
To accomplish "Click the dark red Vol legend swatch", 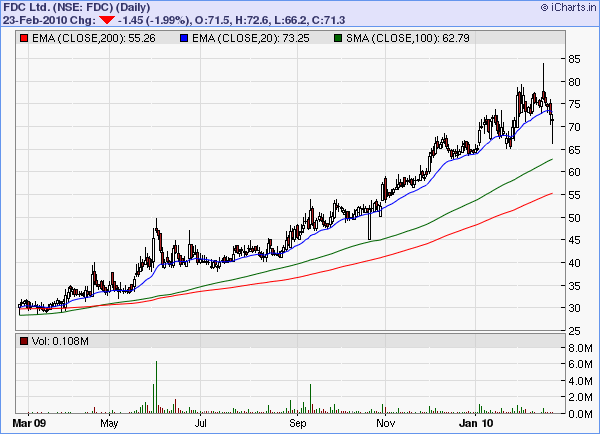I will (x=24, y=341).
